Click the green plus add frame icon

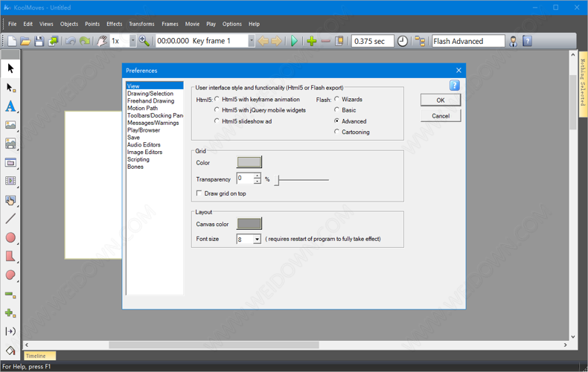[x=312, y=42]
